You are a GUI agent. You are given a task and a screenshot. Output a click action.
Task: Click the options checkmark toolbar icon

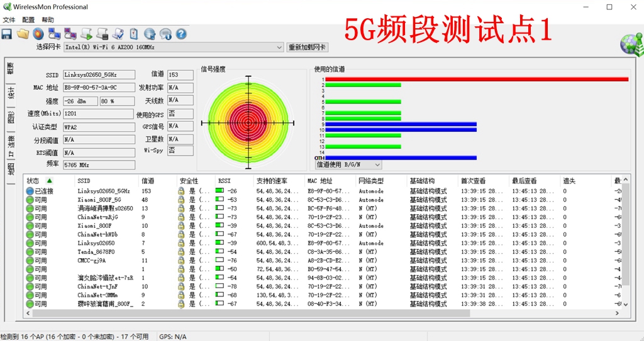pos(118,34)
